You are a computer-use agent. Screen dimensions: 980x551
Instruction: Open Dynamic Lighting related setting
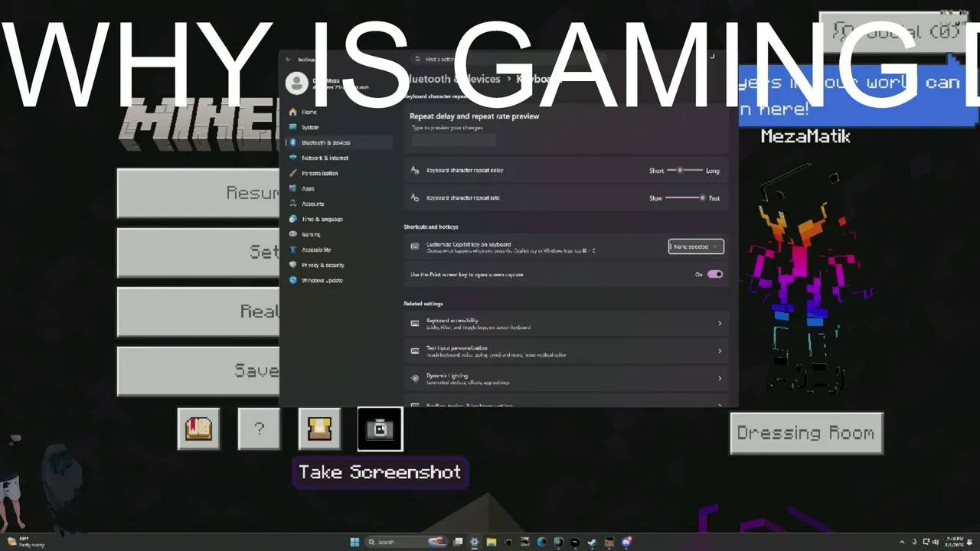(x=567, y=379)
